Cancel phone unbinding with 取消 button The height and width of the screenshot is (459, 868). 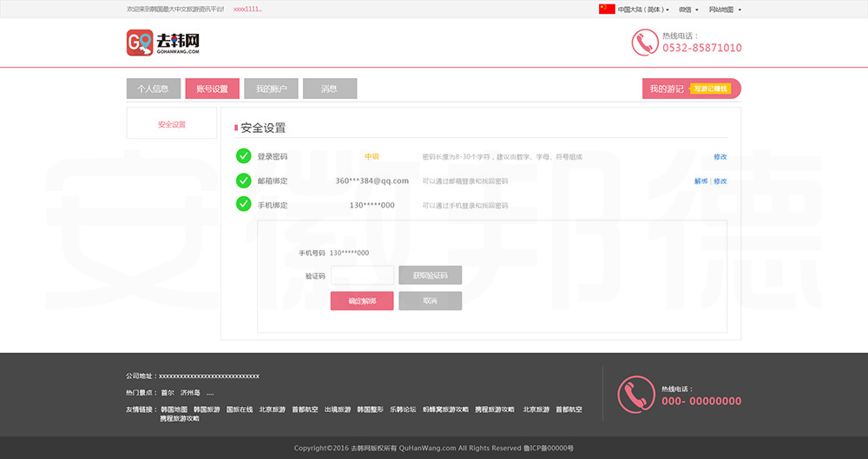coord(430,301)
